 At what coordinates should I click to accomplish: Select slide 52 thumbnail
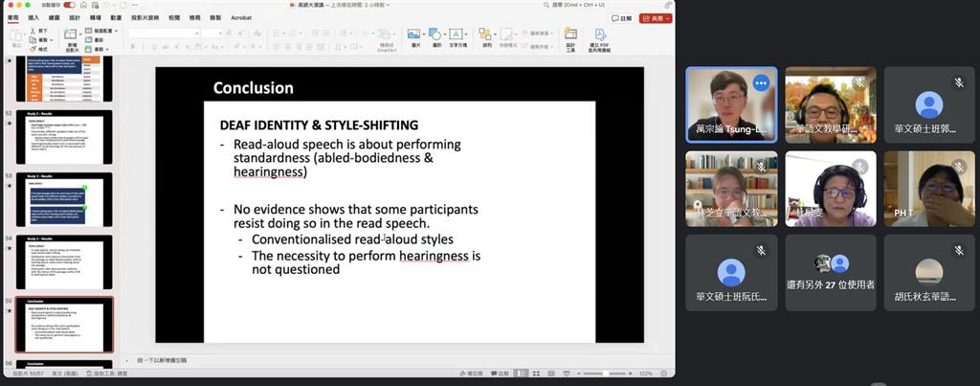(64, 138)
